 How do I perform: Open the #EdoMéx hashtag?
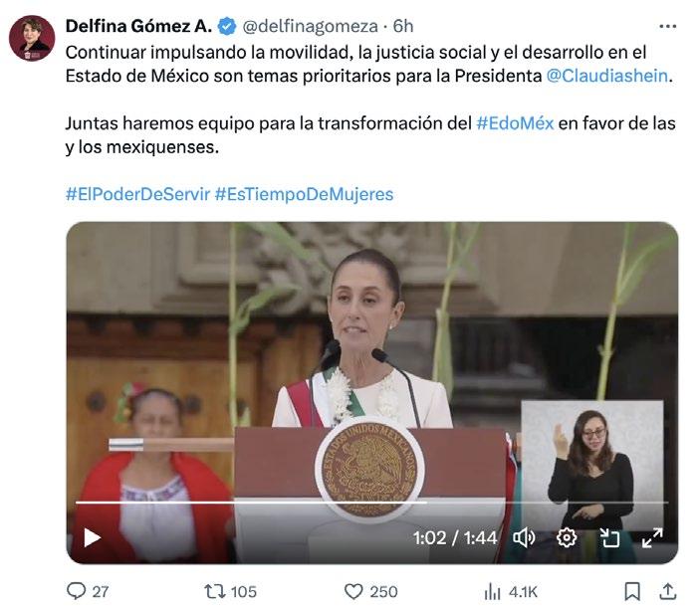(x=515, y=123)
